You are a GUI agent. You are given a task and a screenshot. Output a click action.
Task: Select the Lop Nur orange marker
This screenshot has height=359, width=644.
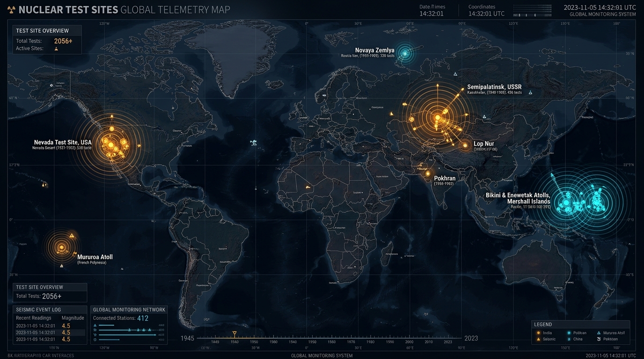[x=465, y=145]
